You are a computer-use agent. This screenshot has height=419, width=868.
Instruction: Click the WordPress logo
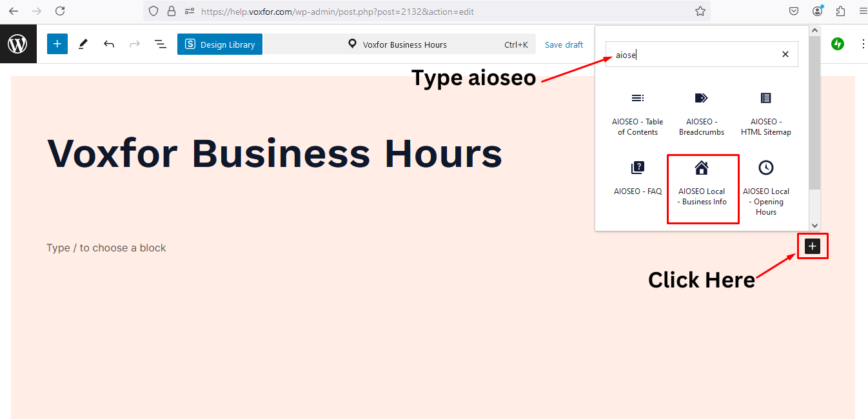coord(17,43)
